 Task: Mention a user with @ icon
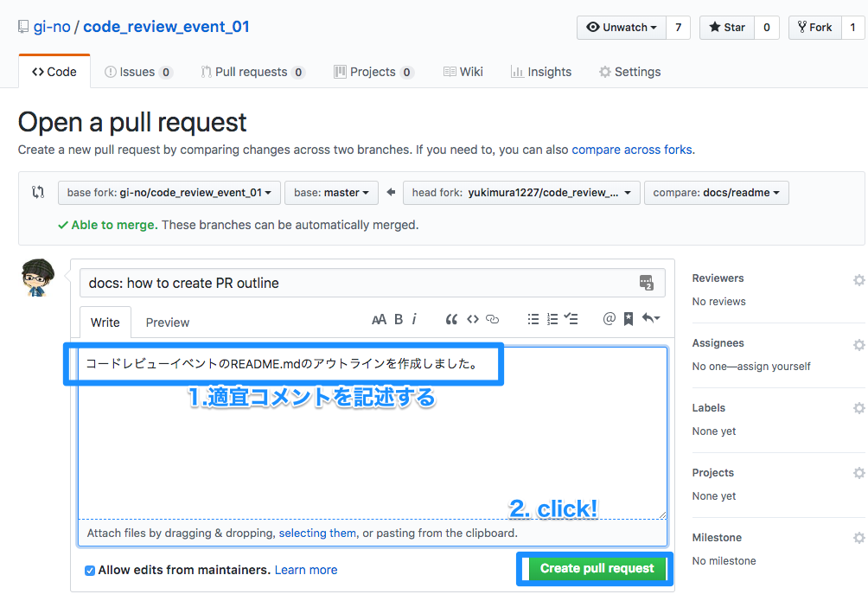[x=609, y=318]
